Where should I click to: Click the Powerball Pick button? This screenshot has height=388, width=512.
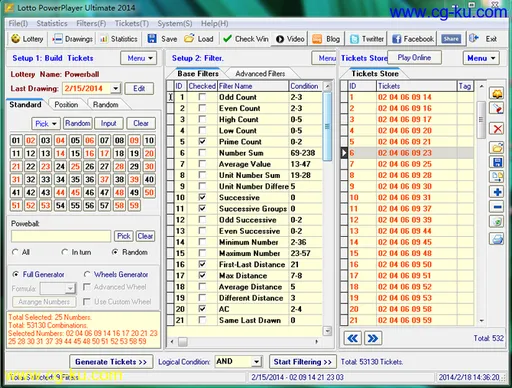[124, 236]
